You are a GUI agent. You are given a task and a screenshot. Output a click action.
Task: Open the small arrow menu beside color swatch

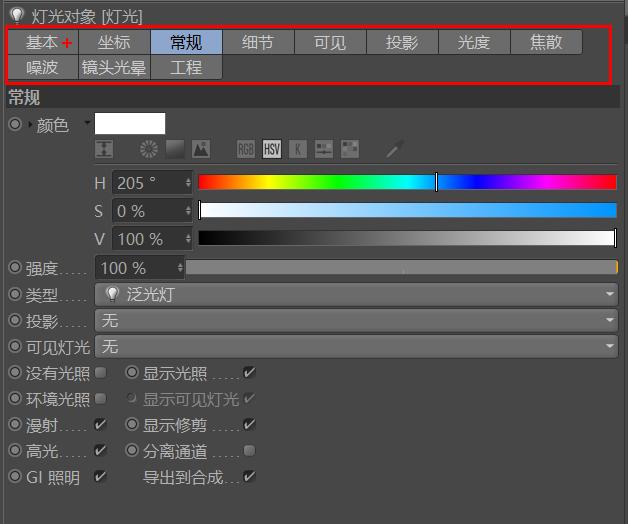pyautogui.click(x=87, y=122)
